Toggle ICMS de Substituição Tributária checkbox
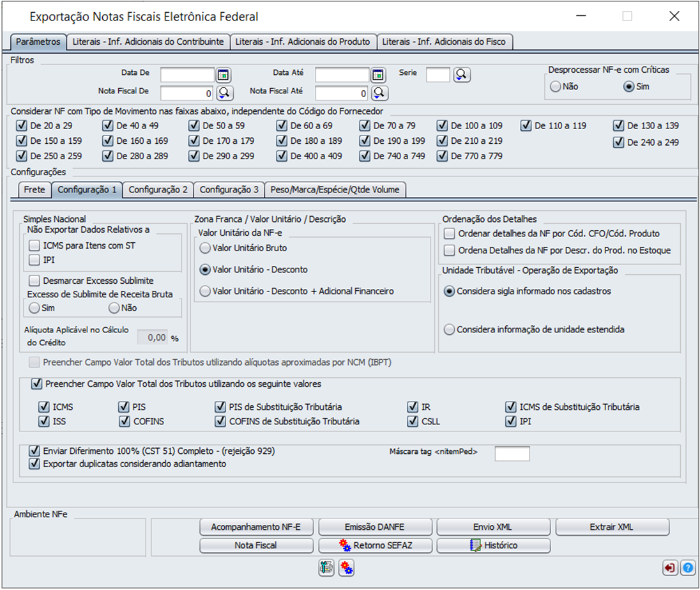 pyautogui.click(x=511, y=407)
